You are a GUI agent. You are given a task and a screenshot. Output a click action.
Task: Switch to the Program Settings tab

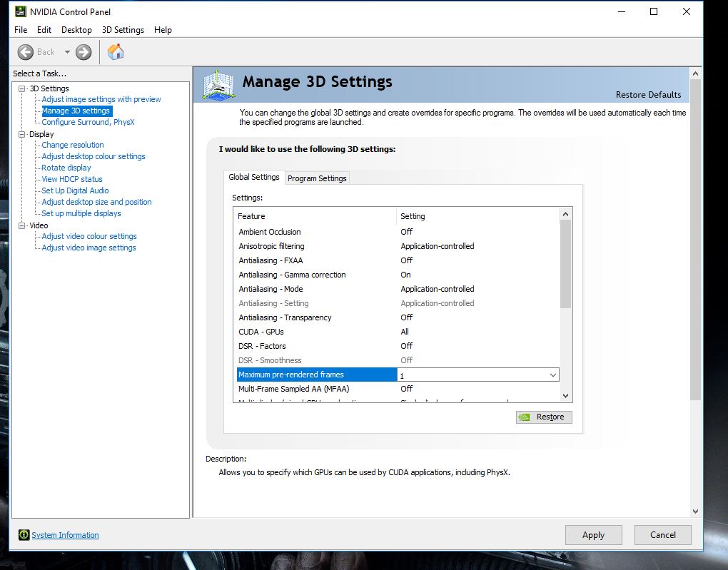317,178
